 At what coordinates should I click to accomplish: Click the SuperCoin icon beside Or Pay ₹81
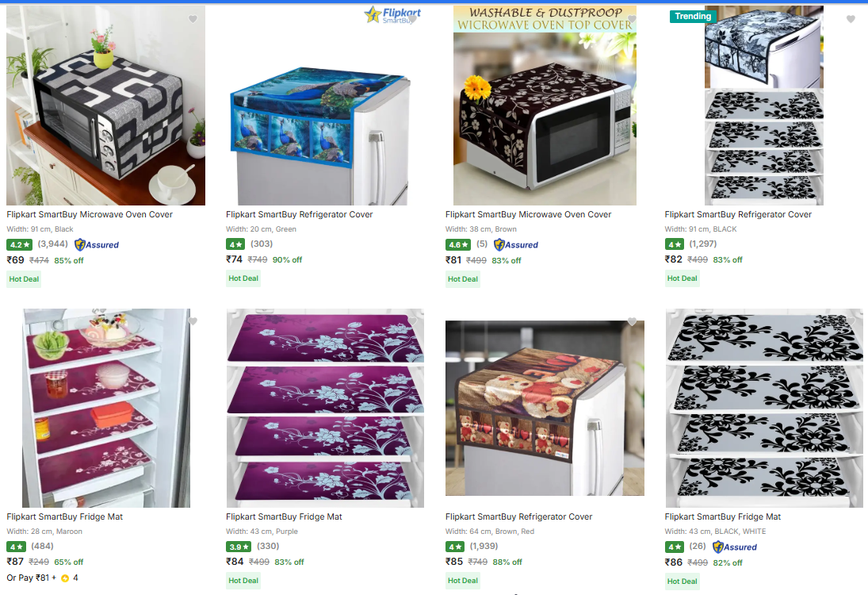[x=65, y=578]
